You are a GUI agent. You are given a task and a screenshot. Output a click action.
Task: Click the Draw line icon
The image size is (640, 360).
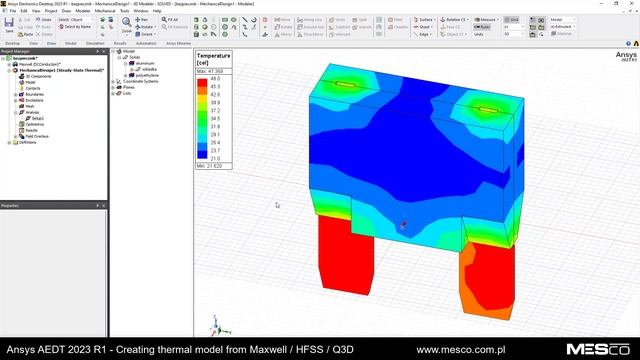pyautogui.click(x=245, y=20)
